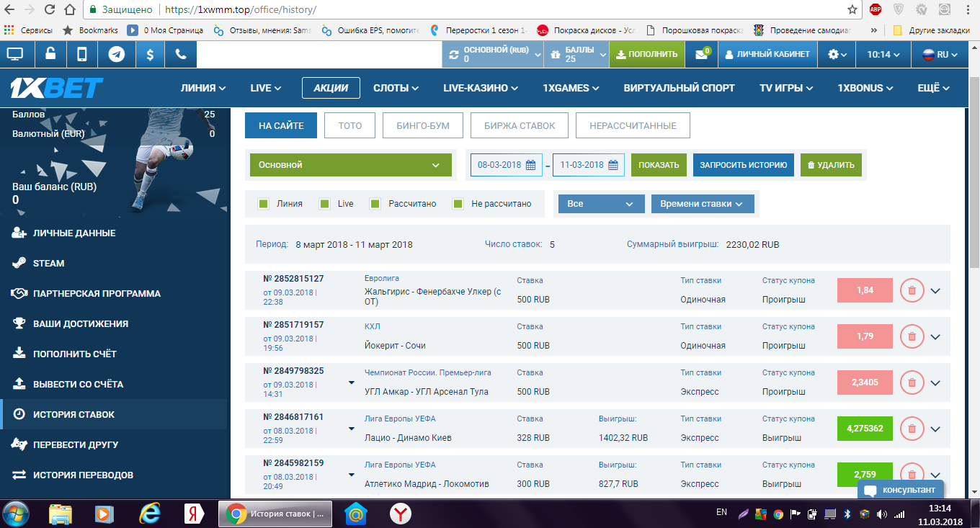This screenshot has height=528, width=980.
Task: Open the ЛИНИЯ menu
Action: pos(203,88)
